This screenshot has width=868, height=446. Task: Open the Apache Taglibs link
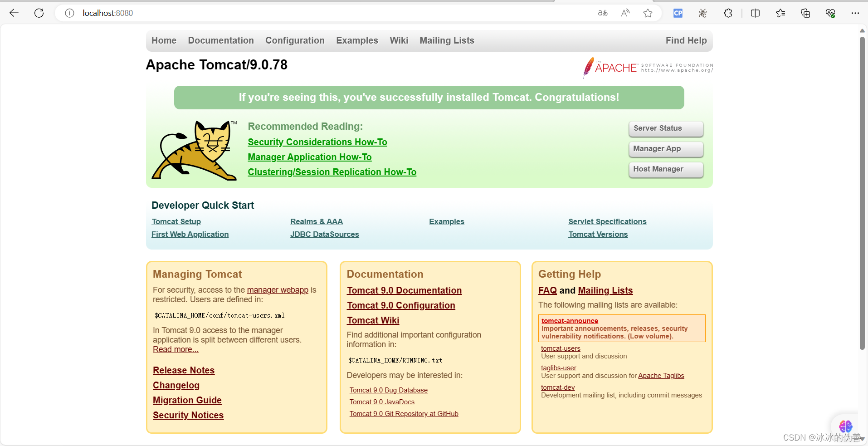(661, 376)
